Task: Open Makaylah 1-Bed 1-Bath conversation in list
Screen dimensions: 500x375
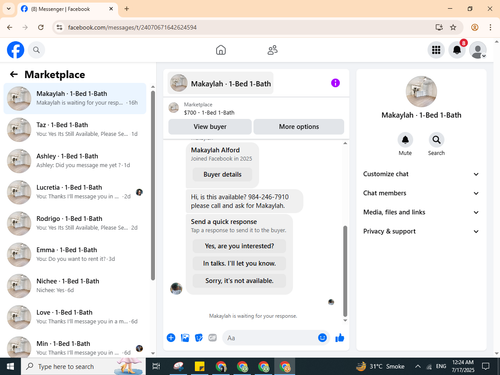Action: (75, 98)
